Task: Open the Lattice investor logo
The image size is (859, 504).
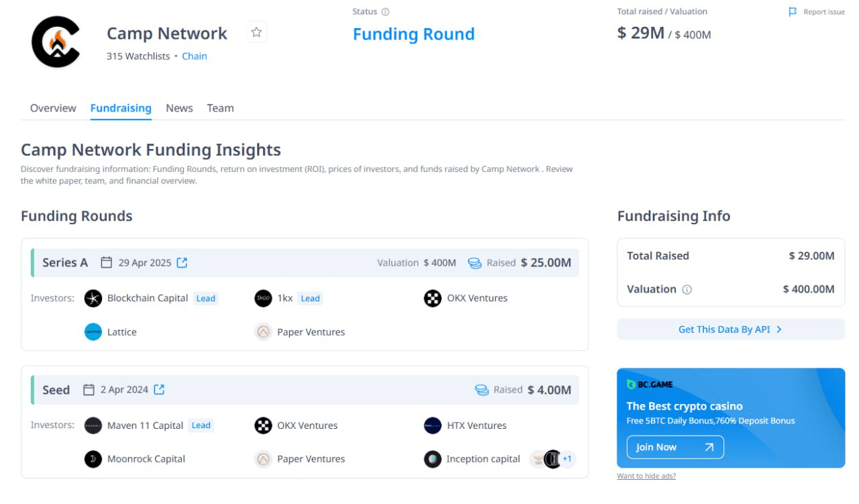Action: click(x=93, y=332)
